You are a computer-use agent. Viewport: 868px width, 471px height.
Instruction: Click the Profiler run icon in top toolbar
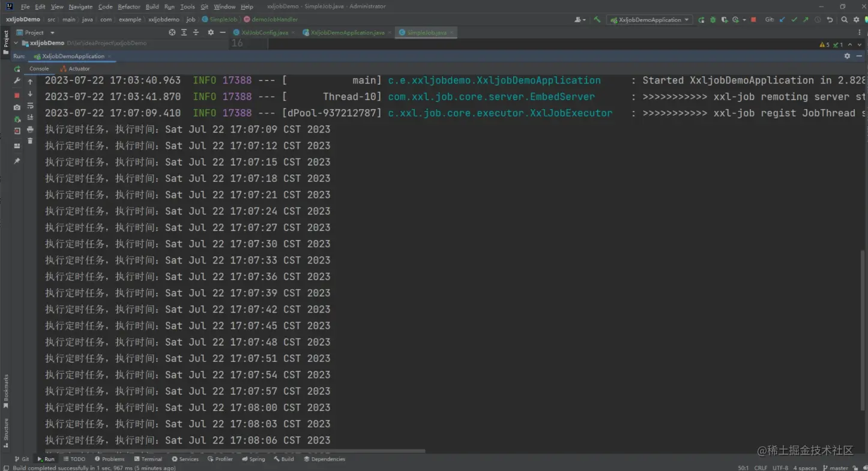(735, 20)
